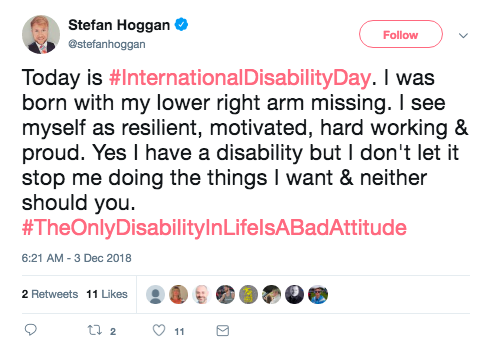495x361 pixels.
Task: Click the retweet count number 2
Action: [x=113, y=331]
